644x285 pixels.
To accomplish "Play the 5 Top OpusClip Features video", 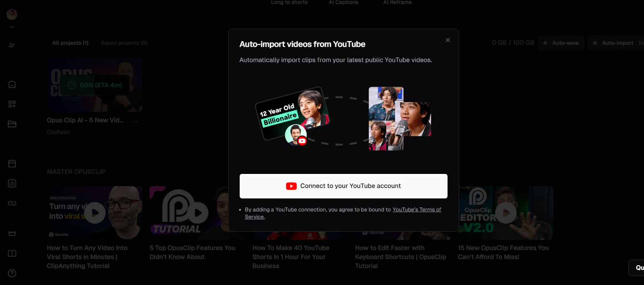I will point(198,213).
